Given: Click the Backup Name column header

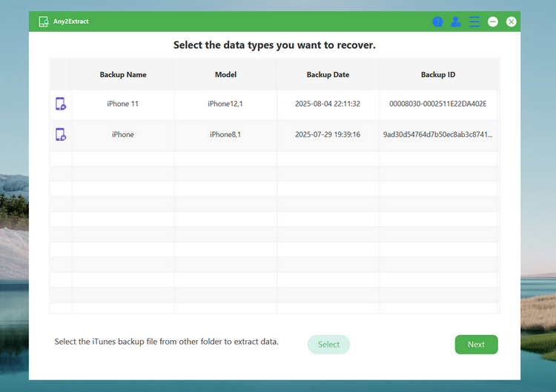Looking at the screenshot, I should point(123,75).
